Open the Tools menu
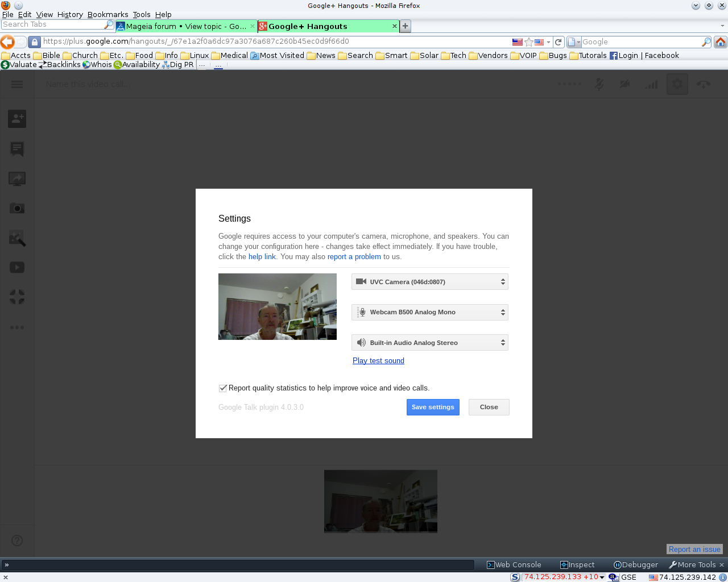 (142, 14)
